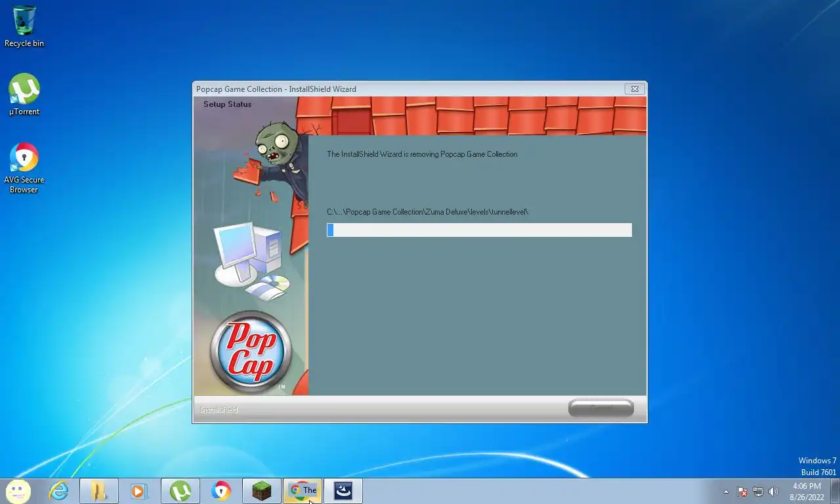The image size is (840, 504).
Task: Switch to the Chrome window labeled 'The'
Action: (303, 491)
